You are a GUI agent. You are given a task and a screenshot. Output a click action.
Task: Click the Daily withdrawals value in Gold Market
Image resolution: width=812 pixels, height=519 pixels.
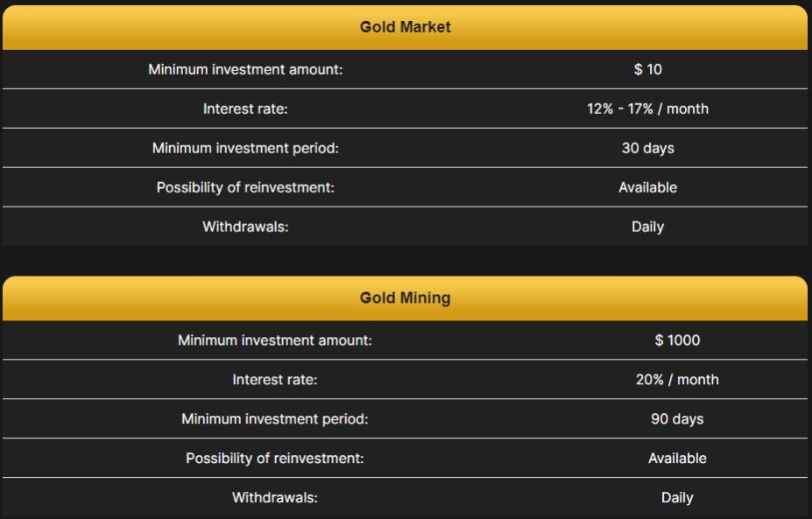click(x=647, y=227)
